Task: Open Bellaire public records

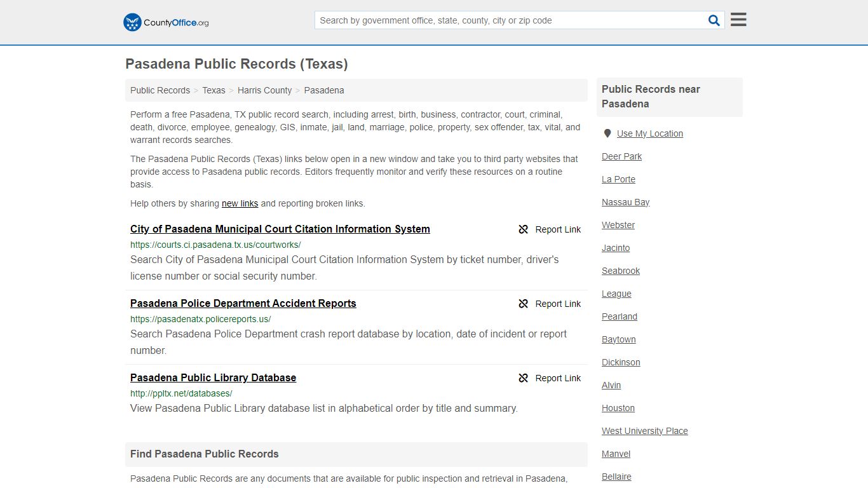Action: (616, 477)
